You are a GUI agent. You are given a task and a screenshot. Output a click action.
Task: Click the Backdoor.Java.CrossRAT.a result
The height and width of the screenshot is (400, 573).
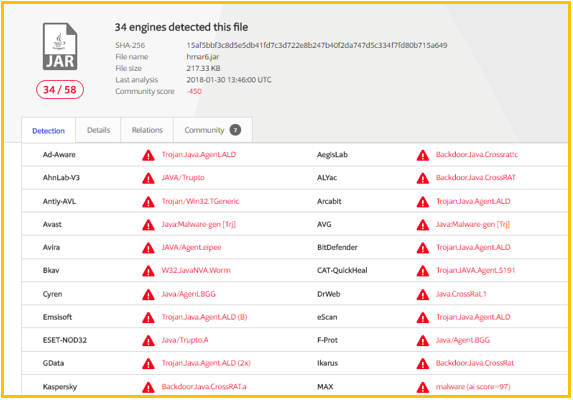204,387
